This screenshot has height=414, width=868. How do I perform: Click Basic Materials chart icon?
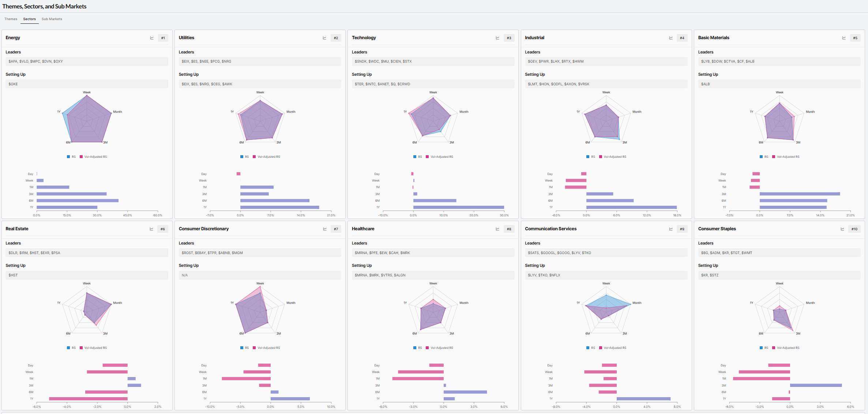[x=844, y=38]
